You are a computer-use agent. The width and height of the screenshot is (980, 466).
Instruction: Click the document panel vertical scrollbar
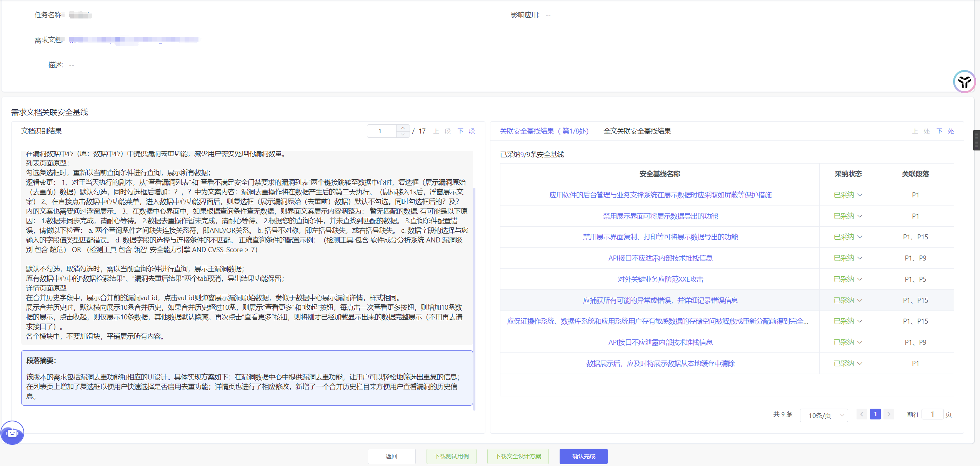[x=474, y=299]
